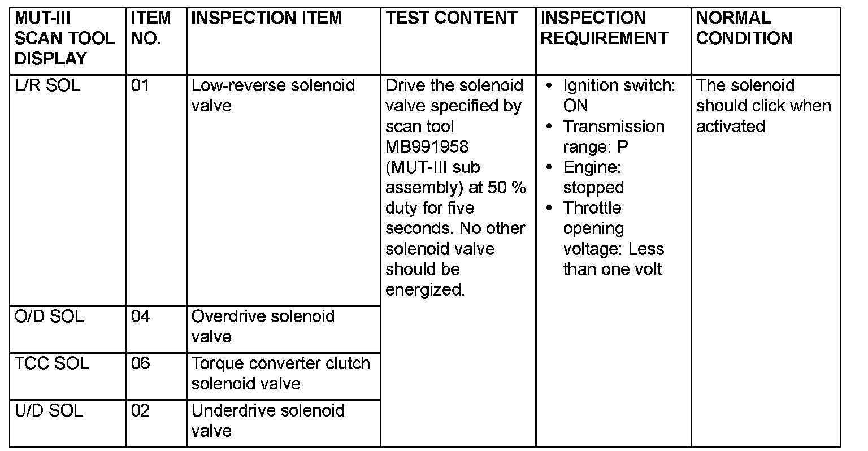
Task: Click the ITEM NO. column header
Action: pos(151,28)
